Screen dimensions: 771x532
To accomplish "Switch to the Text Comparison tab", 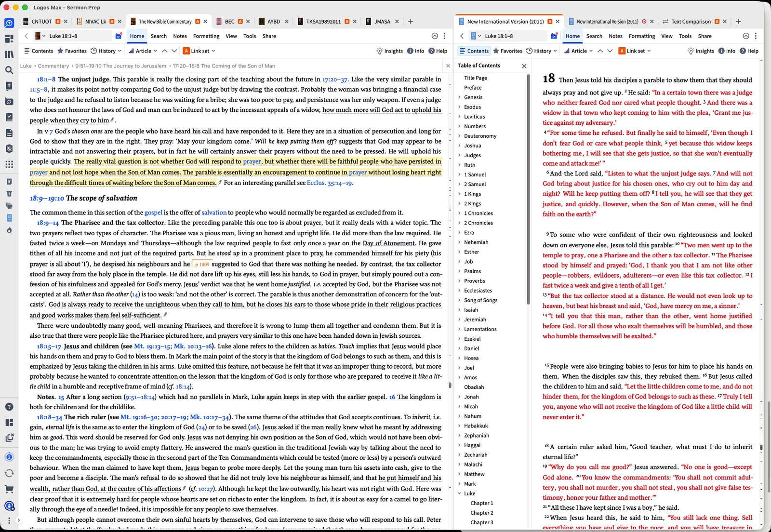I will [x=691, y=21].
